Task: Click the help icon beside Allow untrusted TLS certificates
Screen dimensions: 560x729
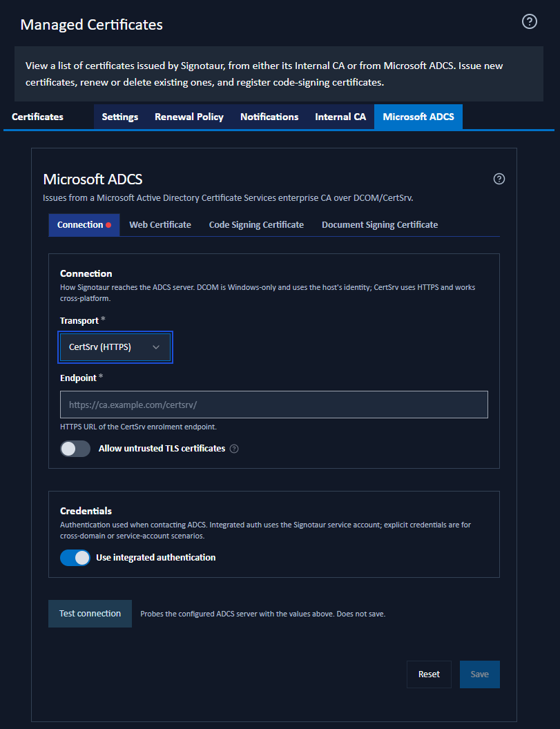Action: click(234, 449)
